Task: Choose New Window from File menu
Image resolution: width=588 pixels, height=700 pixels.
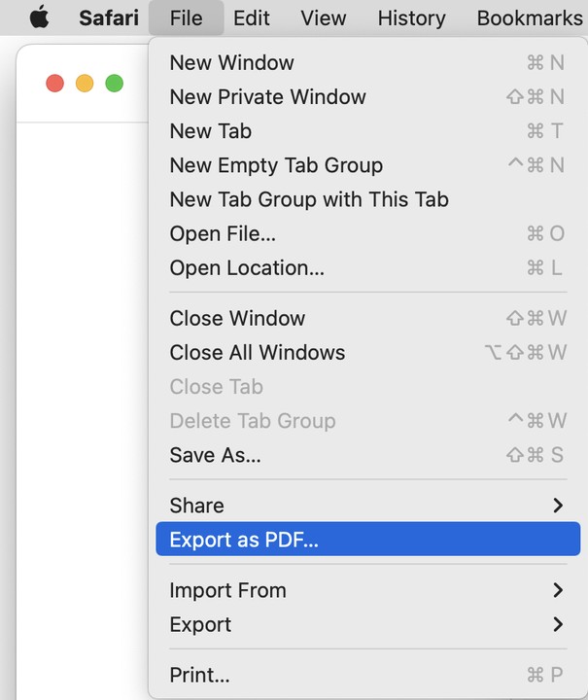Action: pyautogui.click(x=231, y=63)
